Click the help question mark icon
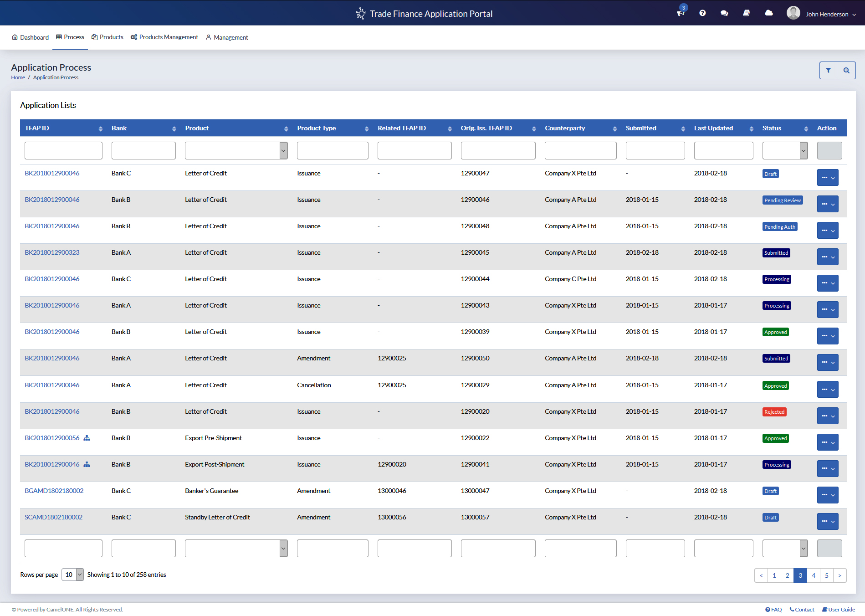 [702, 13]
